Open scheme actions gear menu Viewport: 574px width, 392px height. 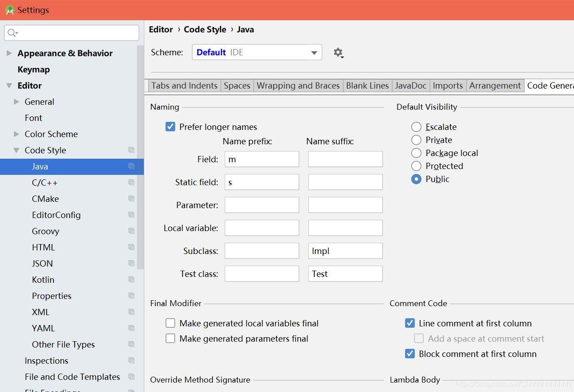pyautogui.click(x=338, y=53)
